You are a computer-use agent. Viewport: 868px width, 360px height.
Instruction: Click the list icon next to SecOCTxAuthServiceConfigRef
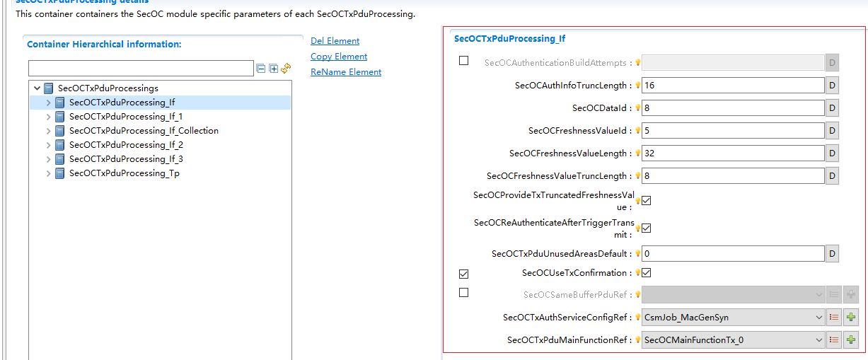[x=834, y=318]
